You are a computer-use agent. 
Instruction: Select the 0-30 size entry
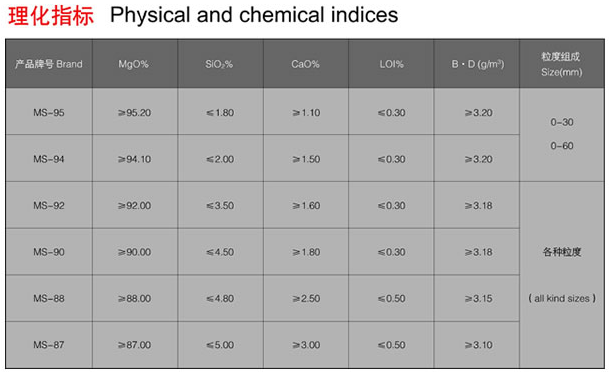(562, 122)
